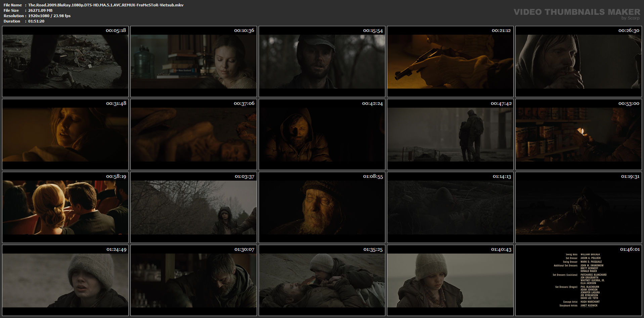Select the frame at 00:31:48
Viewport: 644px width, 318px height.
[x=65, y=134]
